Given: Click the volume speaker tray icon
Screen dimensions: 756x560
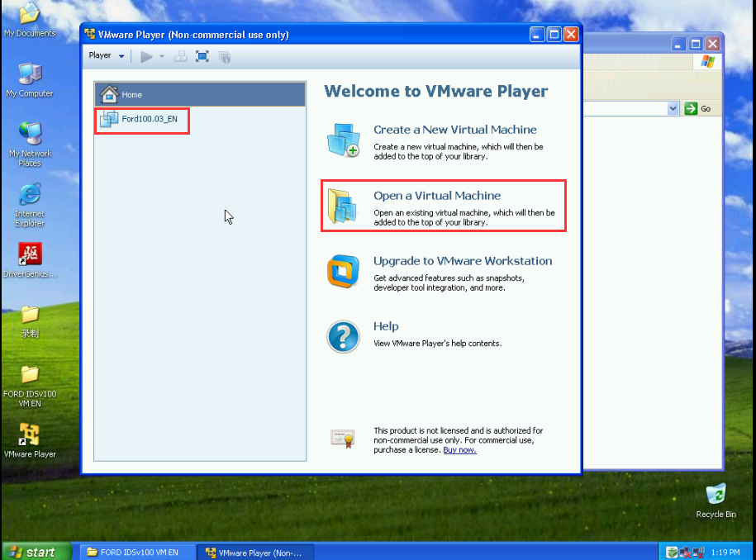Looking at the screenshot, I should click(698, 553).
